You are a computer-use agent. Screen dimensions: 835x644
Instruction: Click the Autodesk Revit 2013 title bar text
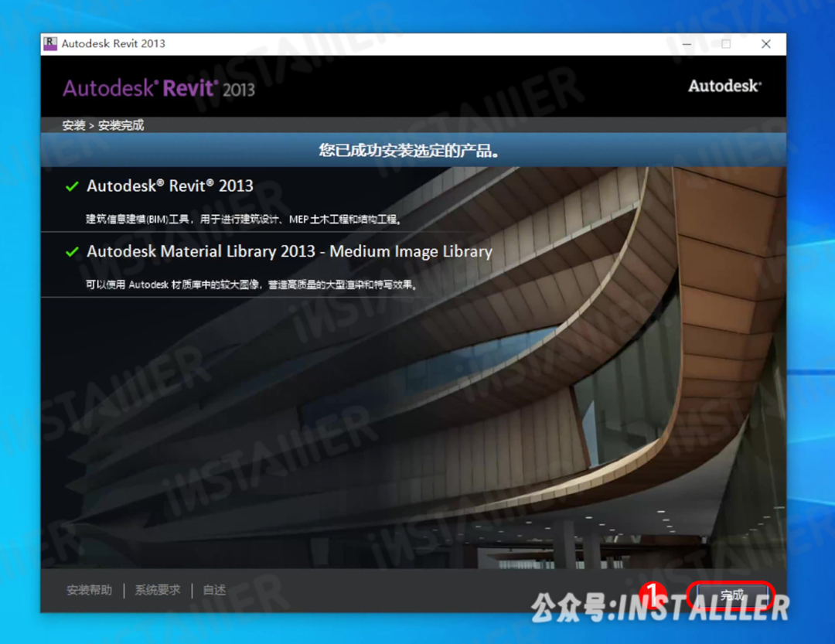pyautogui.click(x=114, y=43)
